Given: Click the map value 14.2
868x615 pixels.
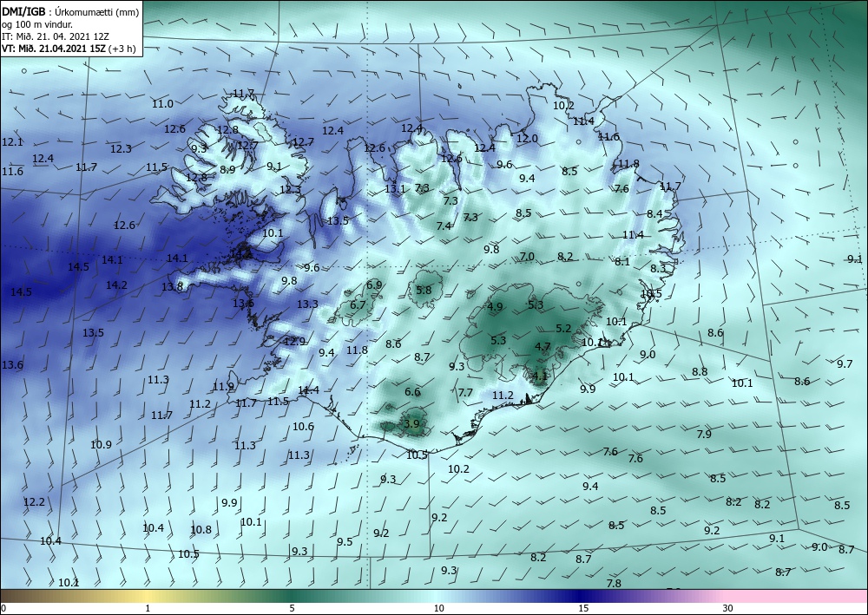Looking at the screenshot, I should click(x=117, y=285).
